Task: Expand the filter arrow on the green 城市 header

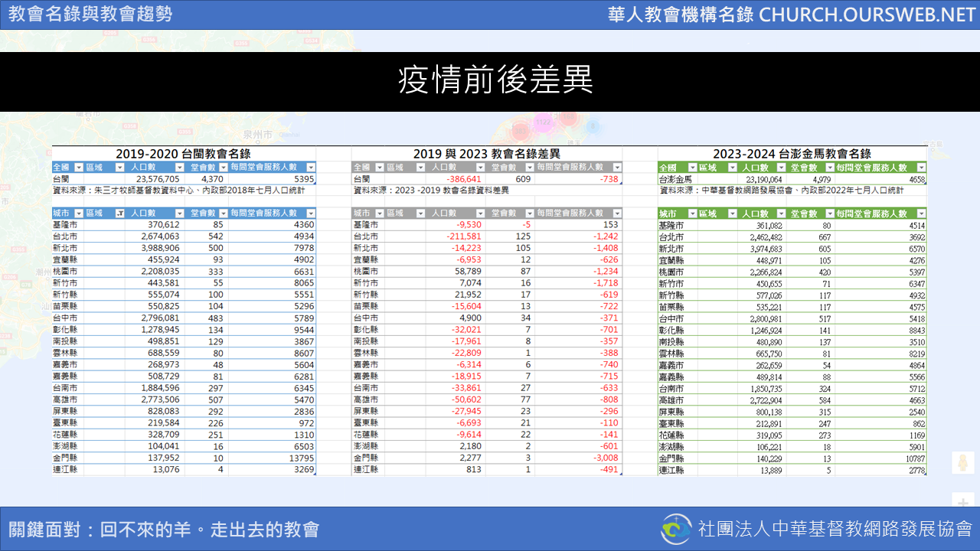Action: [x=691, y=214]
